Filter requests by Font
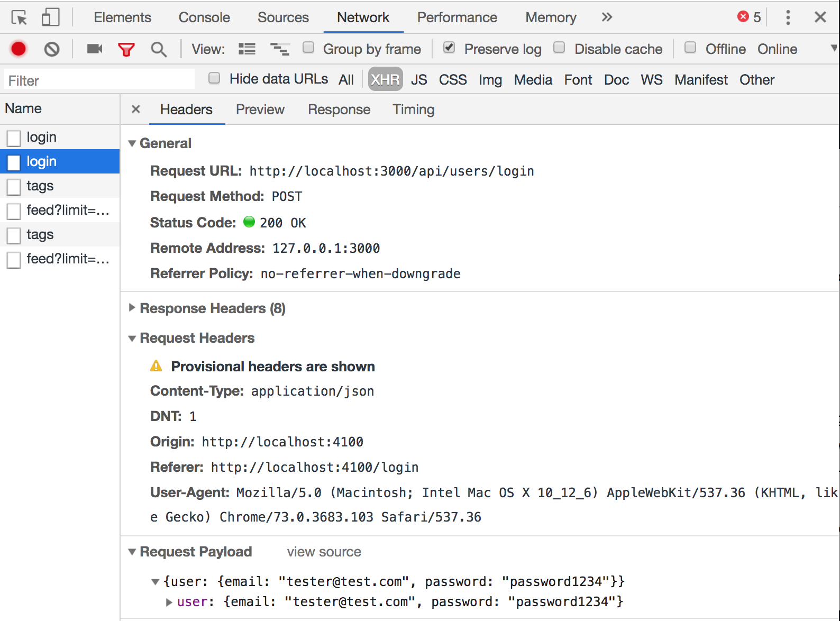The width and height of the screenshot is (840, 621). coord(578,80)
